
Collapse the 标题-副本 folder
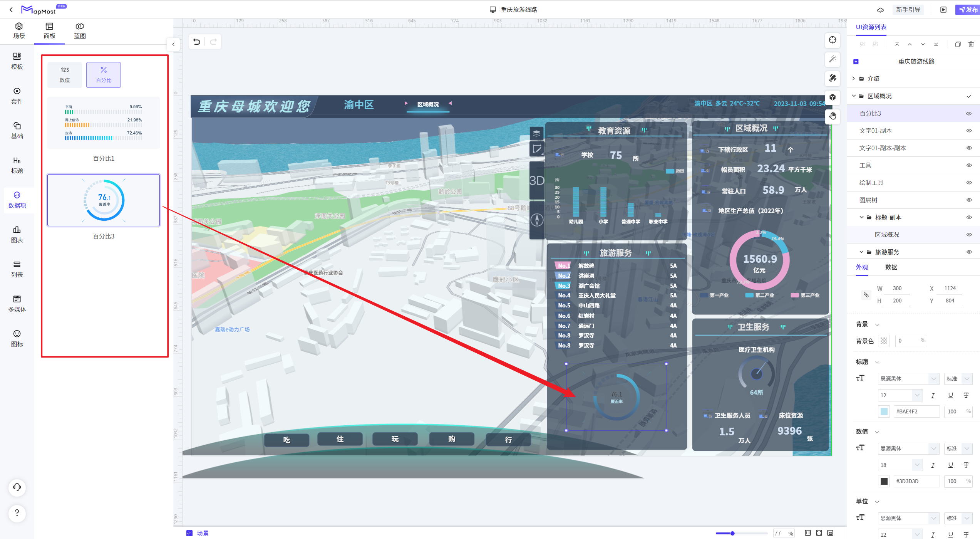coord(861,217)
